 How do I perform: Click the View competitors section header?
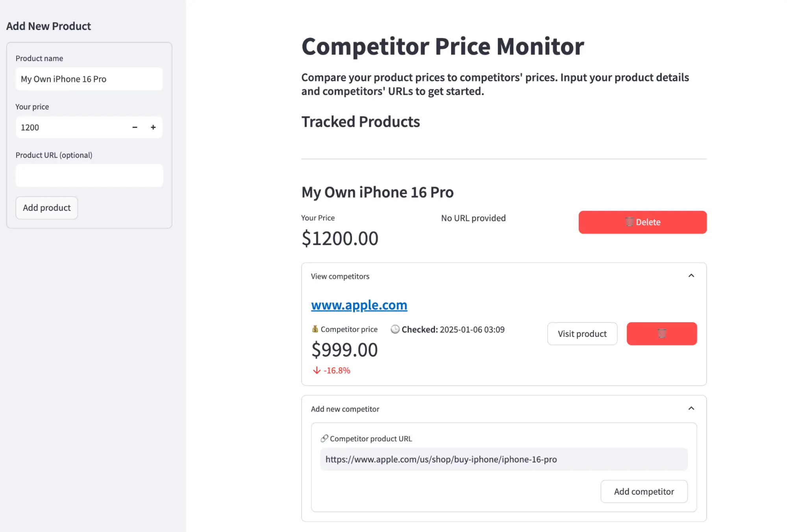339,276
